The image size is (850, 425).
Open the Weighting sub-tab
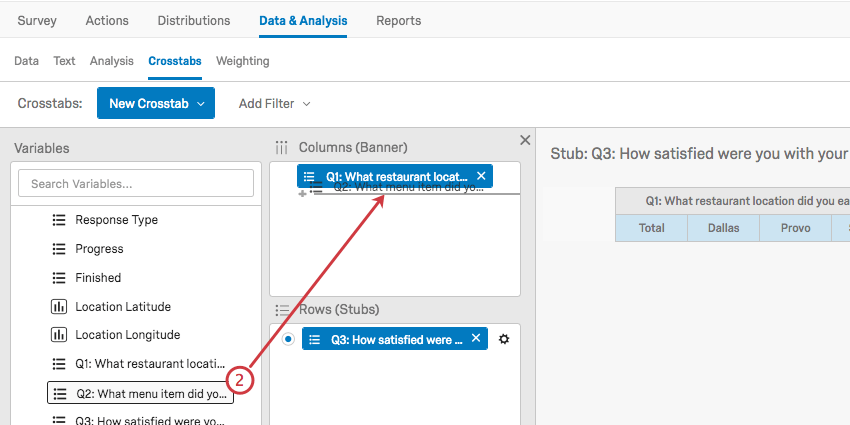[x=242, y=61]
